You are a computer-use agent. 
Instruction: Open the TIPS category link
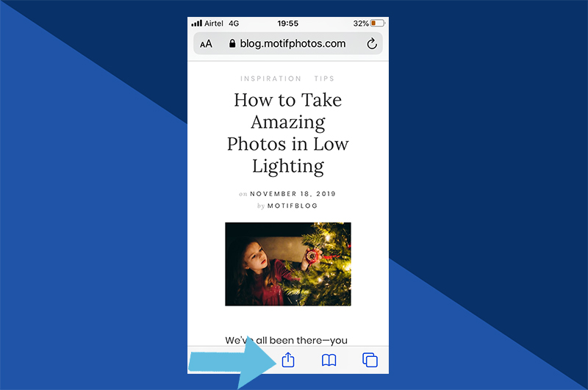pyautogui.click(x=324, y=79)
